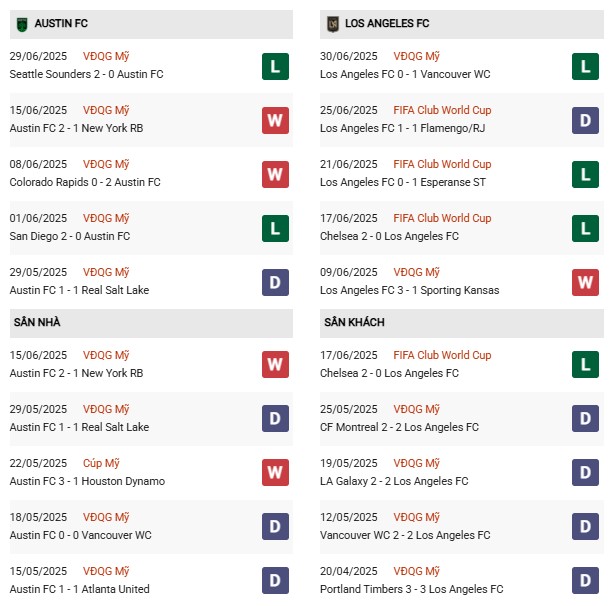Click D badge for Portland Timbers match

click(585, 580)
